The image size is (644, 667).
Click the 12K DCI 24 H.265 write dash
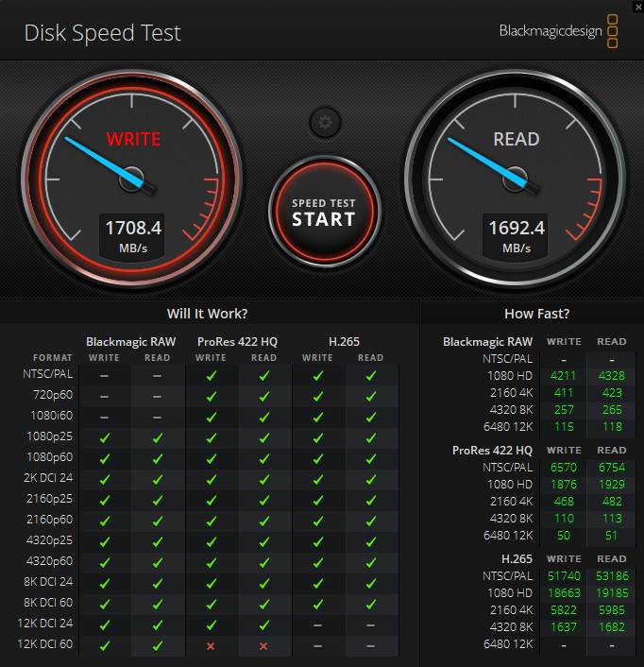(x=317, y=625)
